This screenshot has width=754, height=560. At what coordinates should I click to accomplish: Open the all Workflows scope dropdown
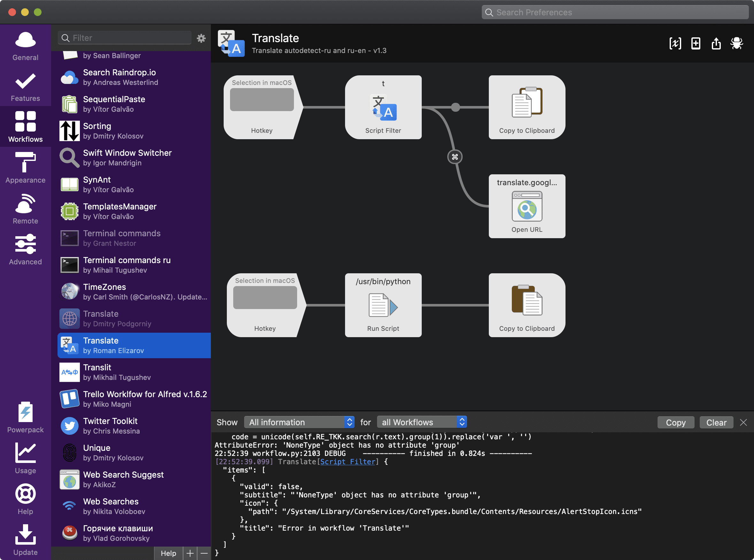click(x=422, y=422)
